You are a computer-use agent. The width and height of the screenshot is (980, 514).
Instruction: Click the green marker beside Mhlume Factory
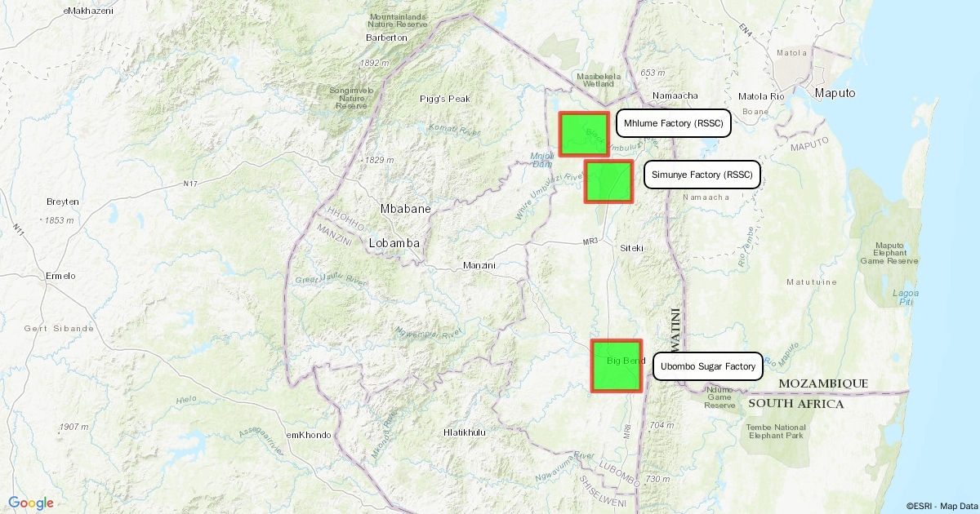pos(583,134)
